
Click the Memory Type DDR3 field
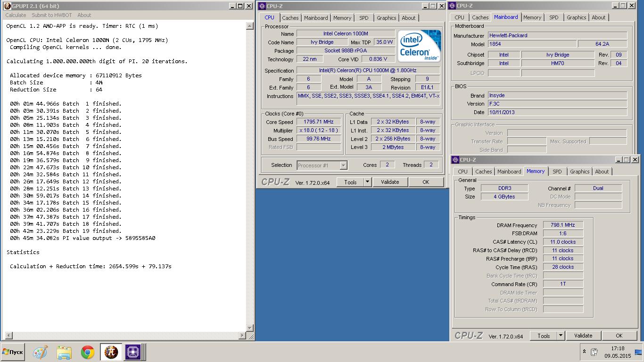tap(504, 188)
